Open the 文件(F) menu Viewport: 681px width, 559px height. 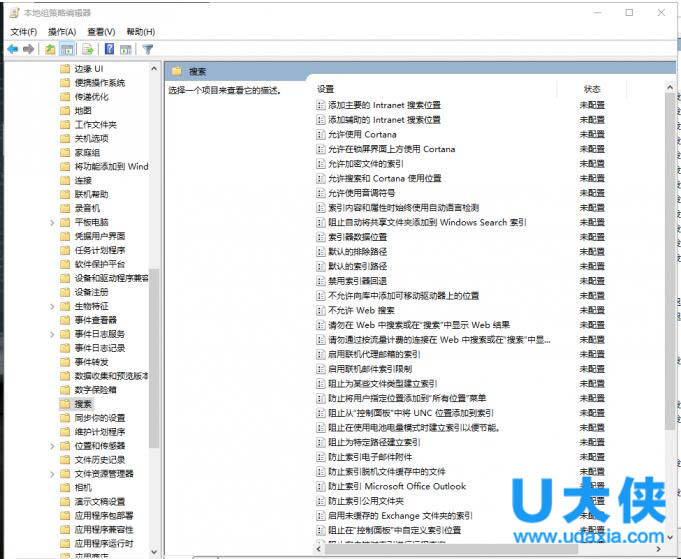tap(24, 32)
